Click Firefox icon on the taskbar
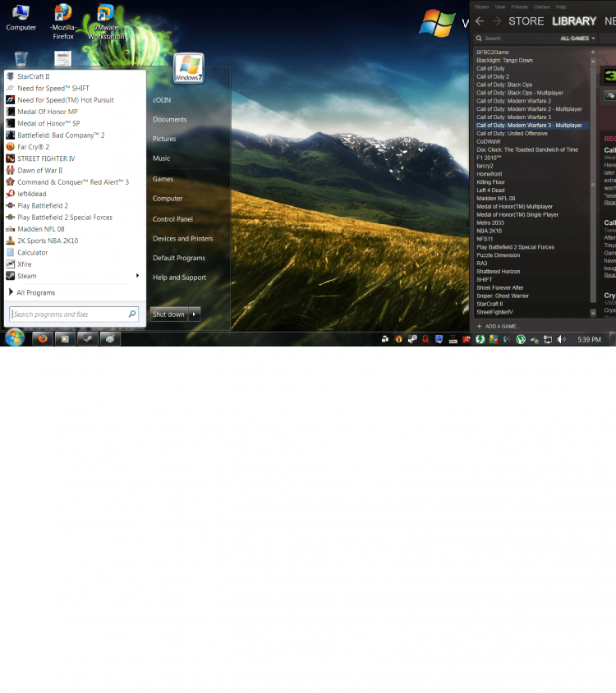 click(x=43, y=339)
